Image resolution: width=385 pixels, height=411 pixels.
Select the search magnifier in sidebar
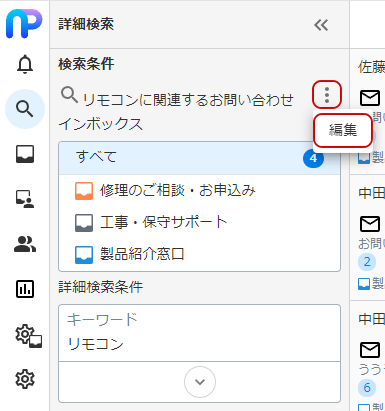pos(25,109)
